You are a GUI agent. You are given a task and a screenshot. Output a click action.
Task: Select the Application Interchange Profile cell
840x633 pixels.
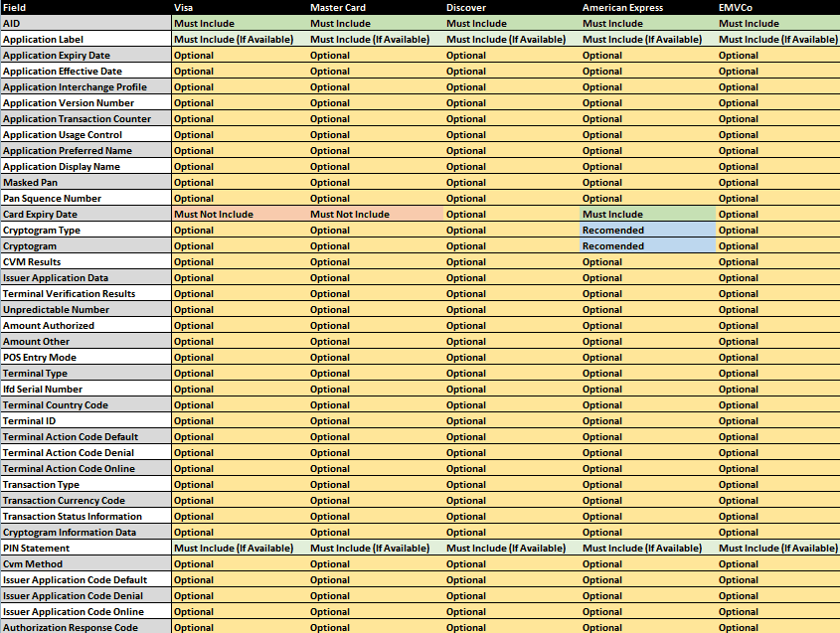[85, 86]
